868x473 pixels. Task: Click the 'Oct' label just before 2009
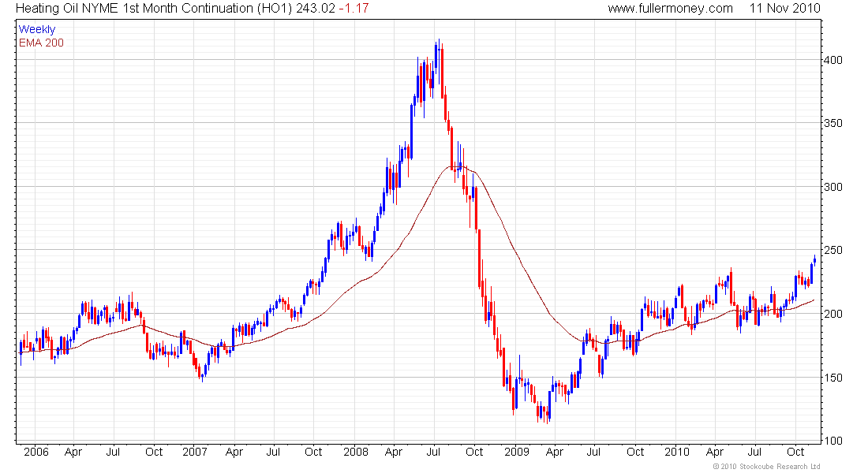point(474,452)
